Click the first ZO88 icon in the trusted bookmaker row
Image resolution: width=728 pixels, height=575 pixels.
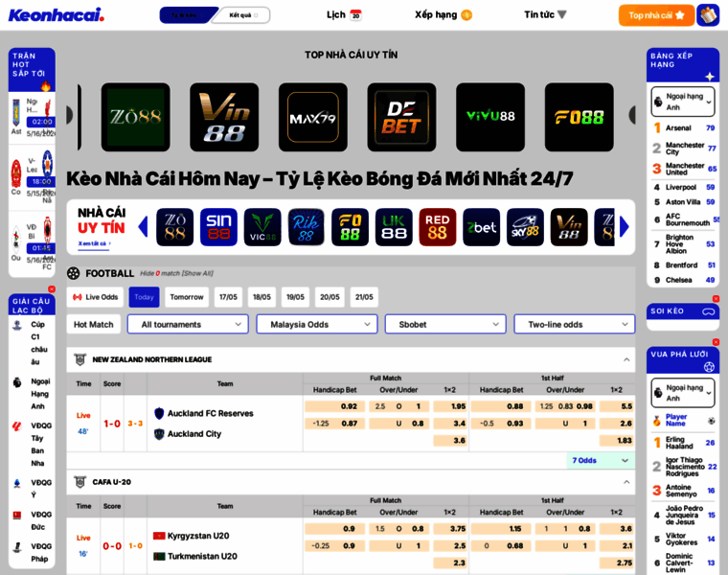pos(174,227)
